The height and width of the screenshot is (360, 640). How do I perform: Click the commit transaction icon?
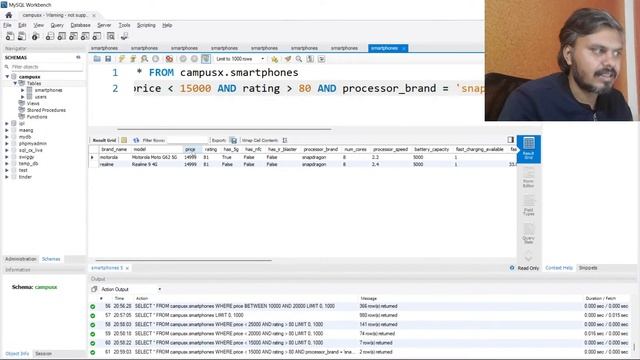tap(183, 59)
